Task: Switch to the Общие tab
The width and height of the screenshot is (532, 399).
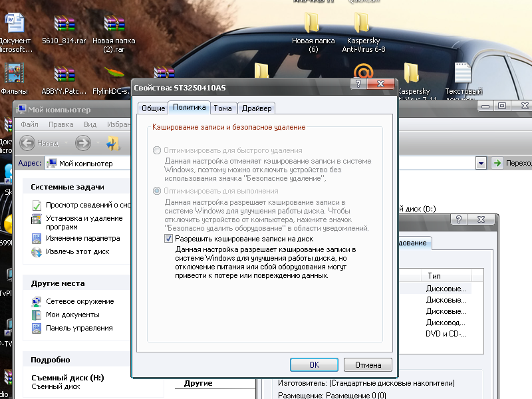Action: [153, 108]
